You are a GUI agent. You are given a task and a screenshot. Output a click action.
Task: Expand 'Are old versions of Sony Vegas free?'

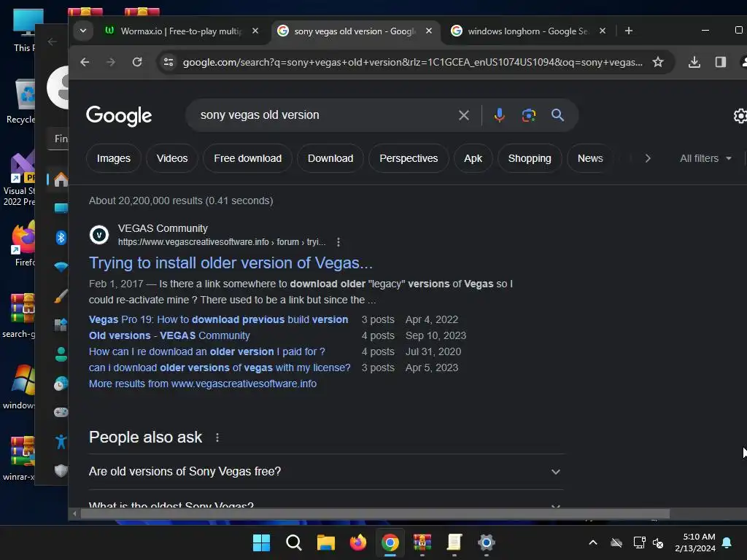[326, 472]
